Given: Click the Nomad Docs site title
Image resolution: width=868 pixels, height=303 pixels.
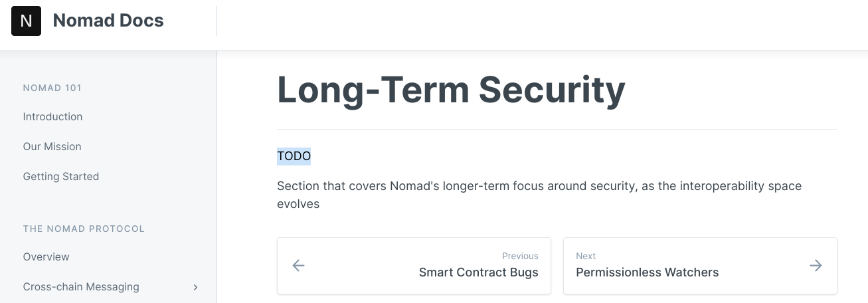Looking at the screenshot, I should 108,21.
